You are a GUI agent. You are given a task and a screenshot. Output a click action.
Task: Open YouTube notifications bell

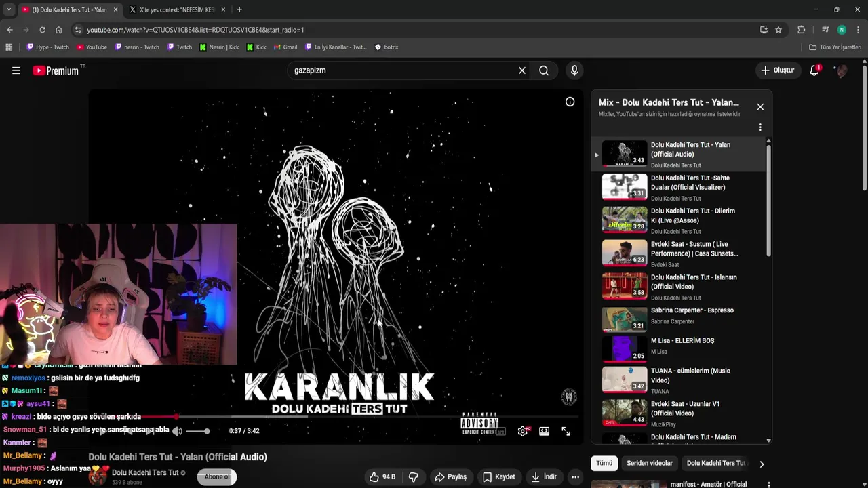pyautogui.click(x=814, y=70)
